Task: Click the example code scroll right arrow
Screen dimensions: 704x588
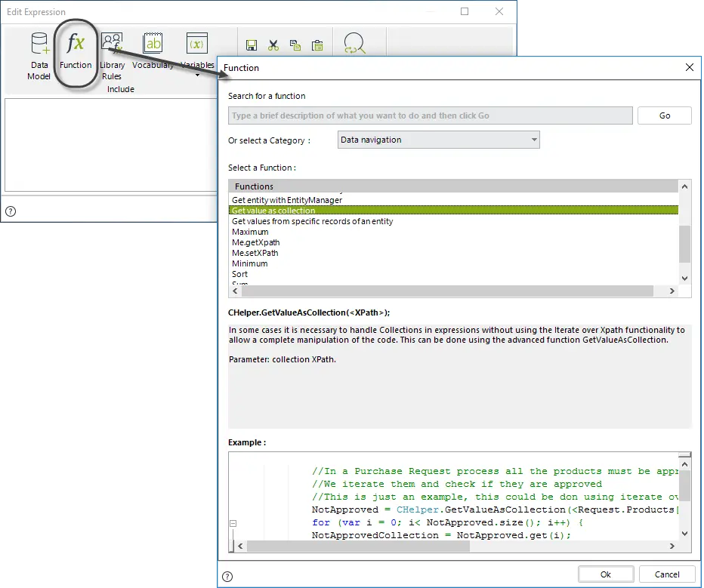Action: [x=672, y=546]
